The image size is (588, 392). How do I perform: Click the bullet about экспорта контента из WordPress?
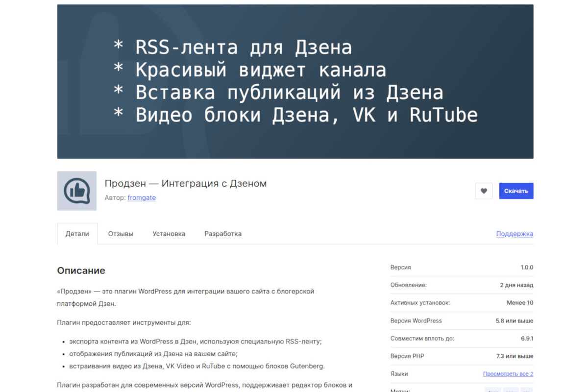pos(195,341)
